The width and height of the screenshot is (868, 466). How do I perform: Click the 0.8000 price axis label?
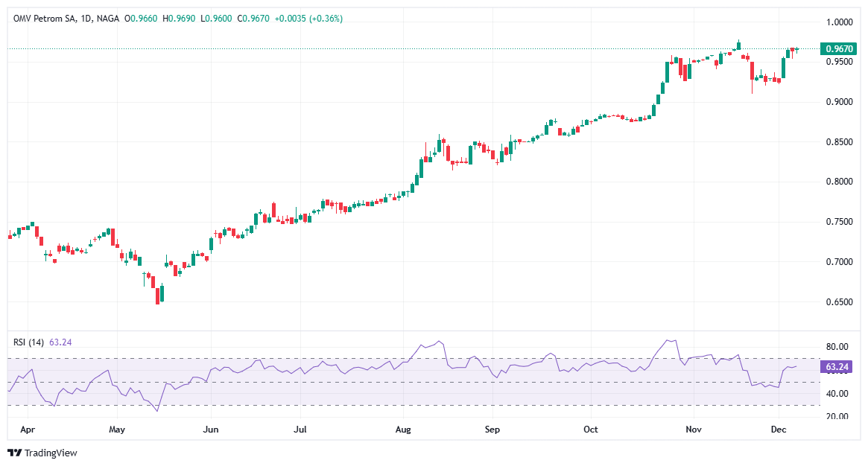coord(839,182)
